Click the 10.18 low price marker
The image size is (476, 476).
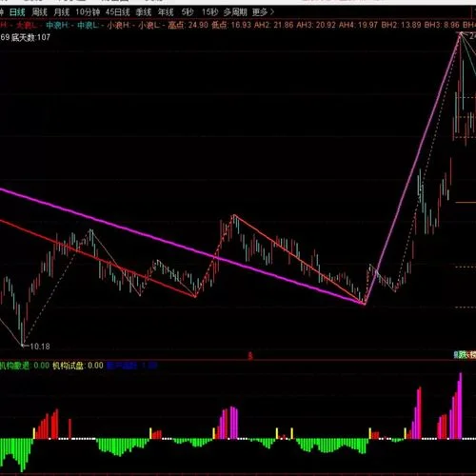click(x=39, y=347)
